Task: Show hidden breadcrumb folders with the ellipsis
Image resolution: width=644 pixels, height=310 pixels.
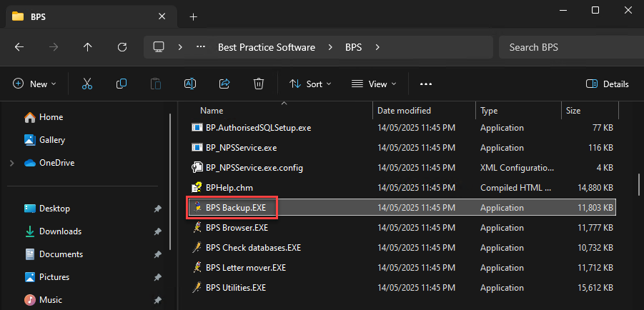Action: (200, 47)
